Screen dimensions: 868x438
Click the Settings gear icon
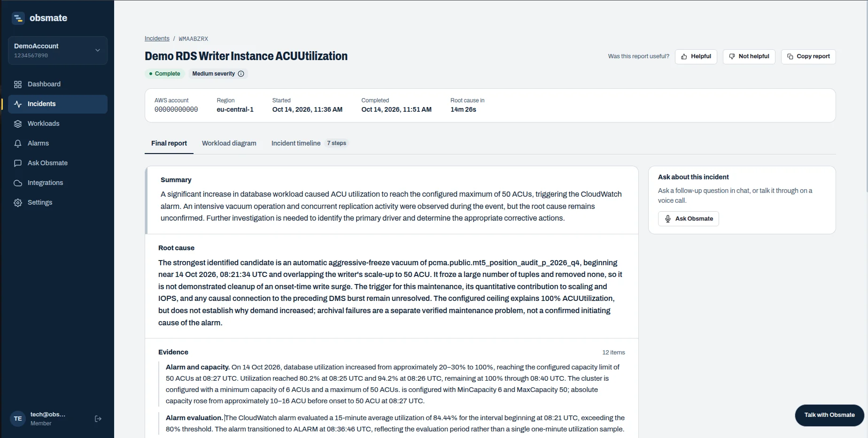pos(18,203)
